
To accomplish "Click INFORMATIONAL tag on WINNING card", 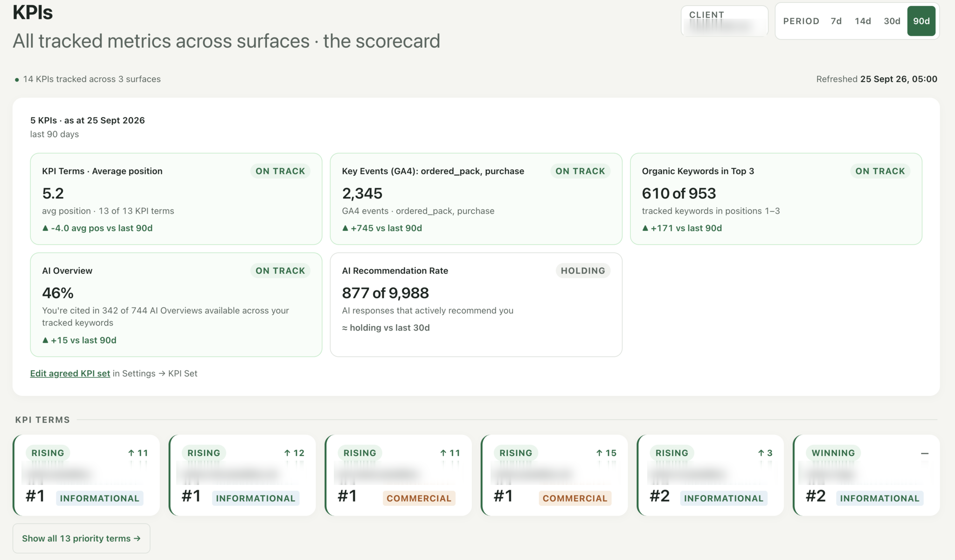I will click(879, 498).
